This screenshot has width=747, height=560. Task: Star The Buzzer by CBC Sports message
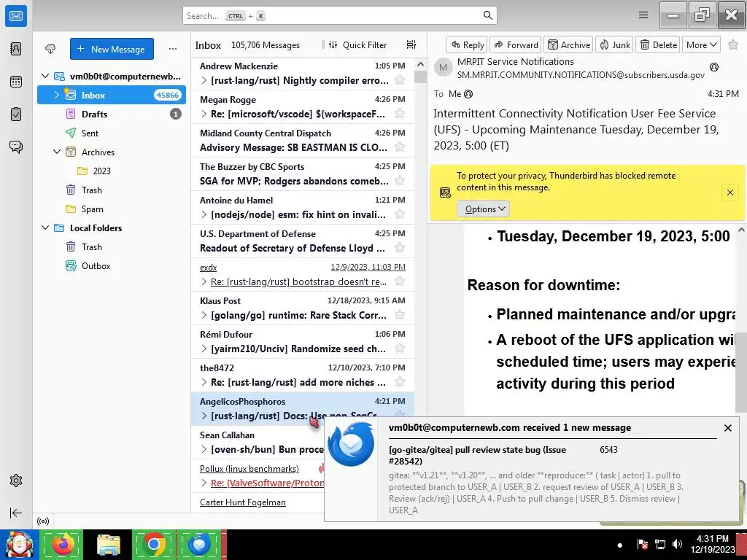[x=400, y=181]
